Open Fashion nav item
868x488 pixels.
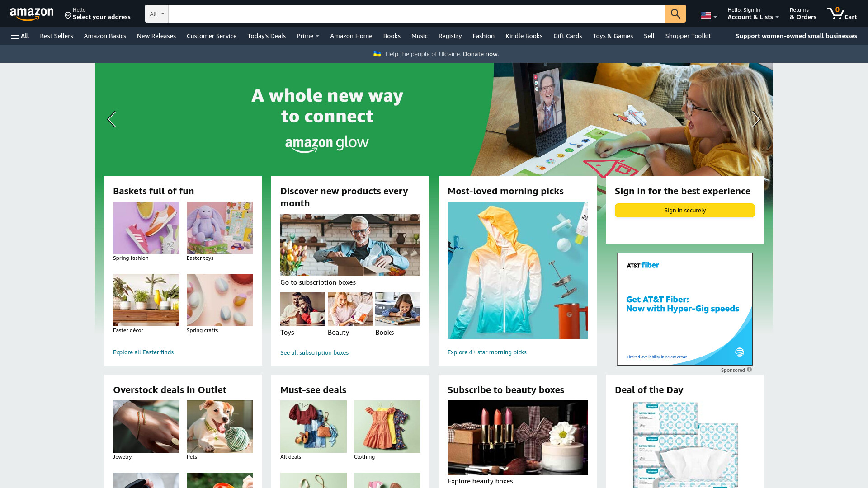(484, 36)
